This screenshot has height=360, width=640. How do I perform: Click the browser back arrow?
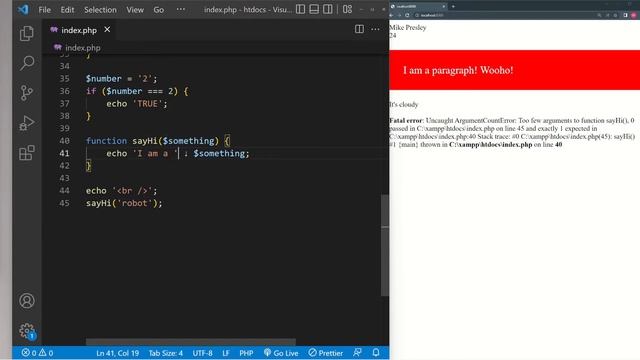coord(392,15)
